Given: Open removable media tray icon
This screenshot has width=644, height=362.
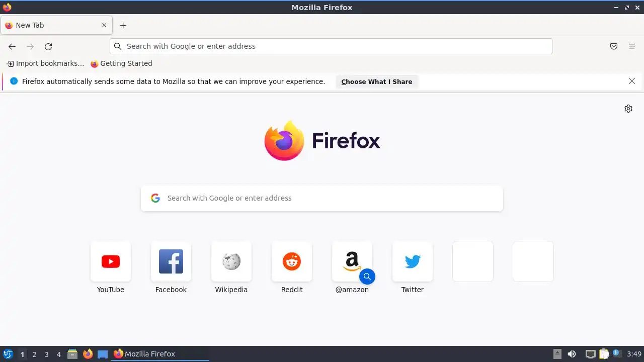Looking at the screenshot, I should 557,354.
